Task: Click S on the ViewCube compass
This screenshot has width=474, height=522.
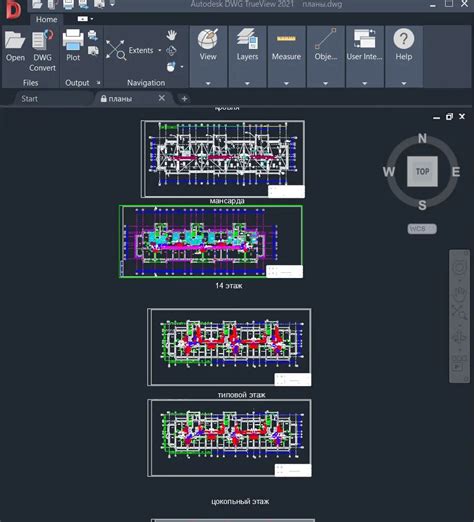Action: (x=422, y=205)
